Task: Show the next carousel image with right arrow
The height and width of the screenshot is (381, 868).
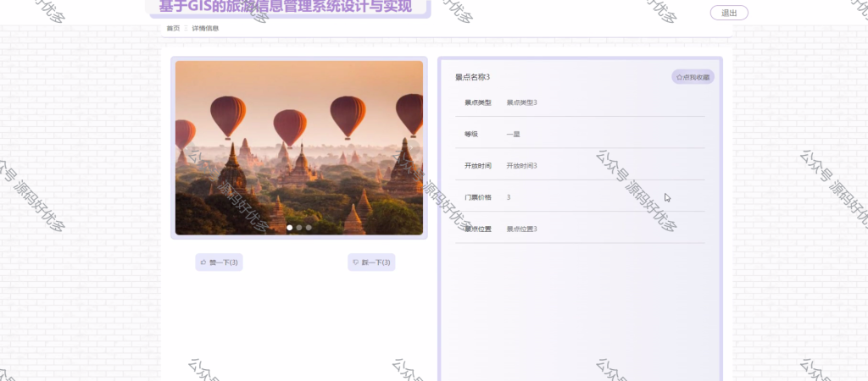Action: 410,148
